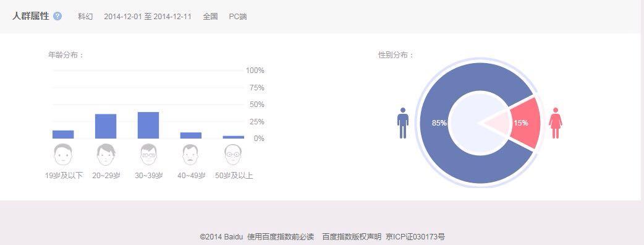Click the ©2014 Baidu footer text

coord(222,237)
